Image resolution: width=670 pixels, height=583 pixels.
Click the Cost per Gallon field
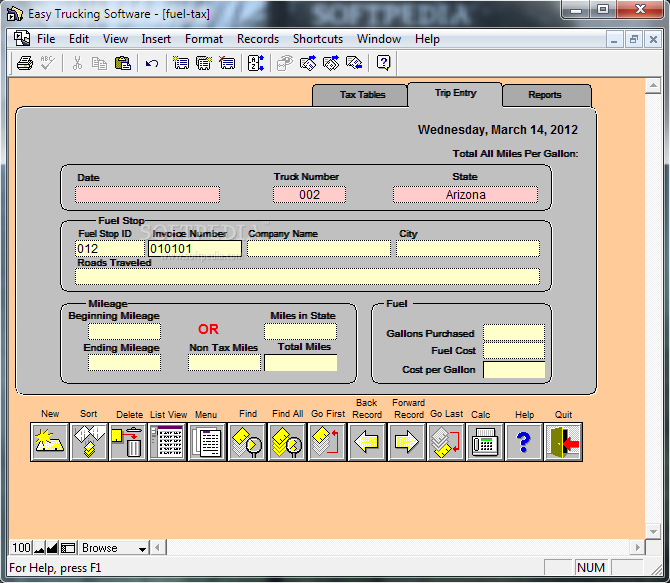point(514,370)
